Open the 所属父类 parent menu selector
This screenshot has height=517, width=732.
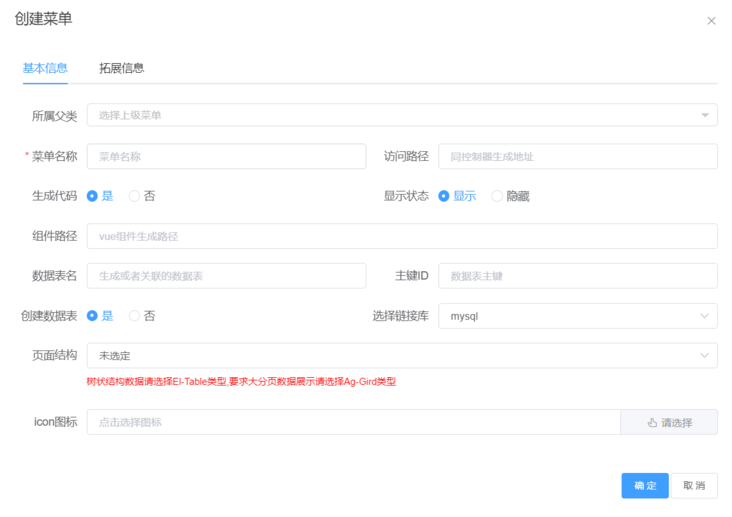pos(402,115)
